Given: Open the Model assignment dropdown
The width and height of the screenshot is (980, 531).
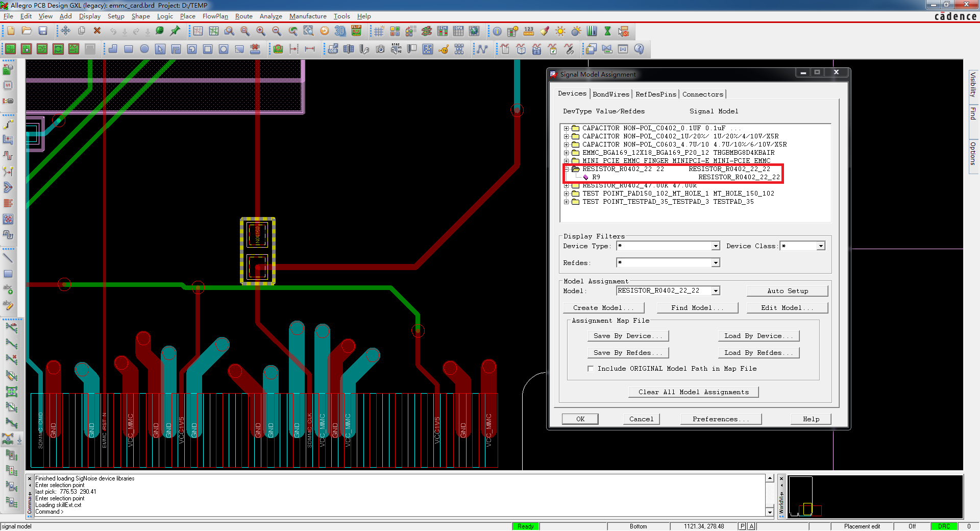Looking at the screenshot, I should (716, 291).
